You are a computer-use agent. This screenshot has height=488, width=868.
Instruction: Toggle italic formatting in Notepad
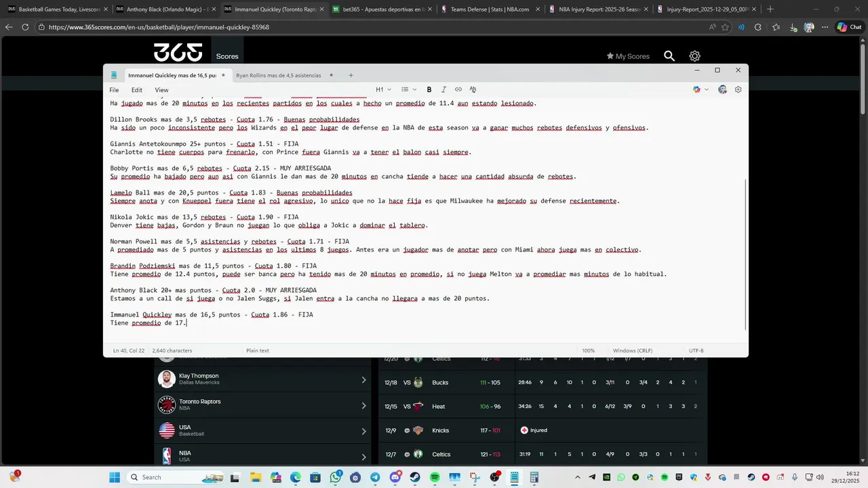(x=443, y=89)
